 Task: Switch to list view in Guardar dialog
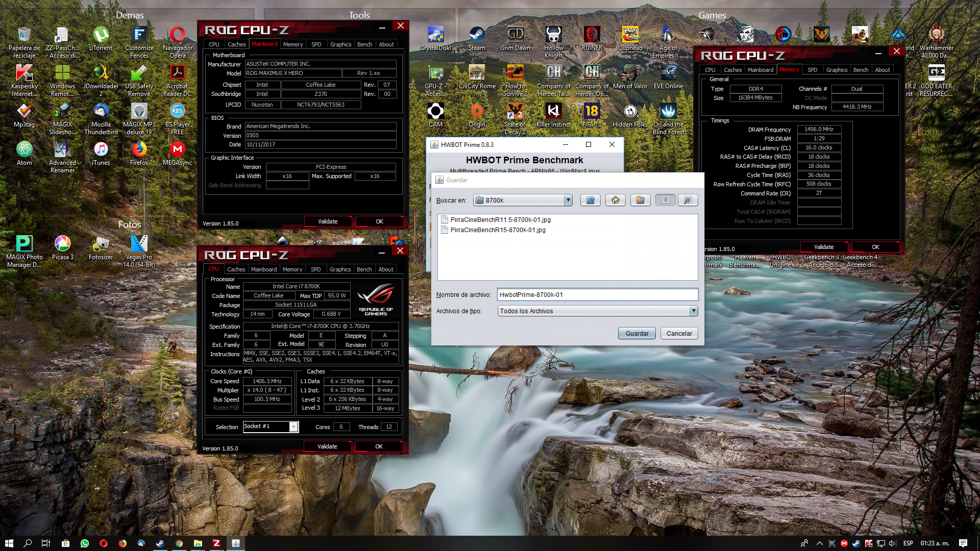(665, 200)
